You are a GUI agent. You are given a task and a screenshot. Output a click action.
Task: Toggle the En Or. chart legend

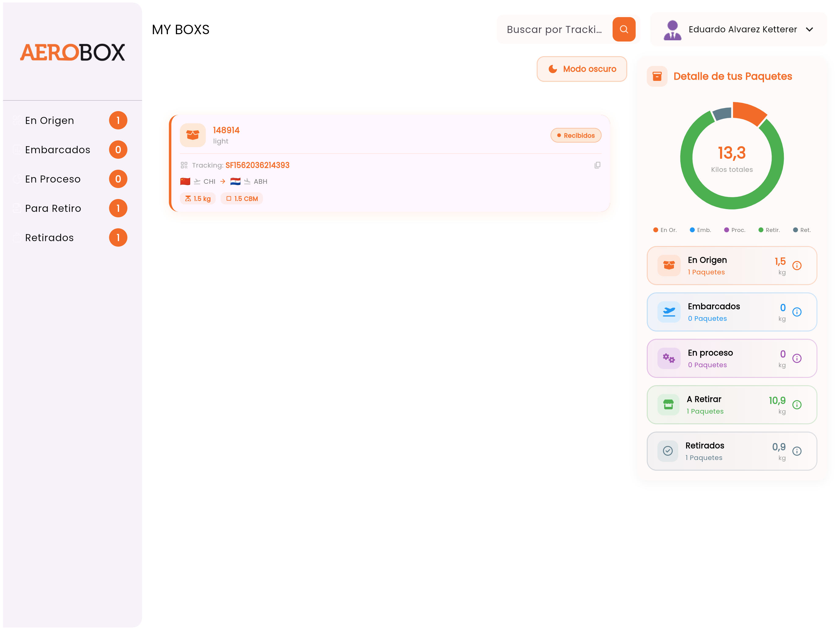pos(664,230)
